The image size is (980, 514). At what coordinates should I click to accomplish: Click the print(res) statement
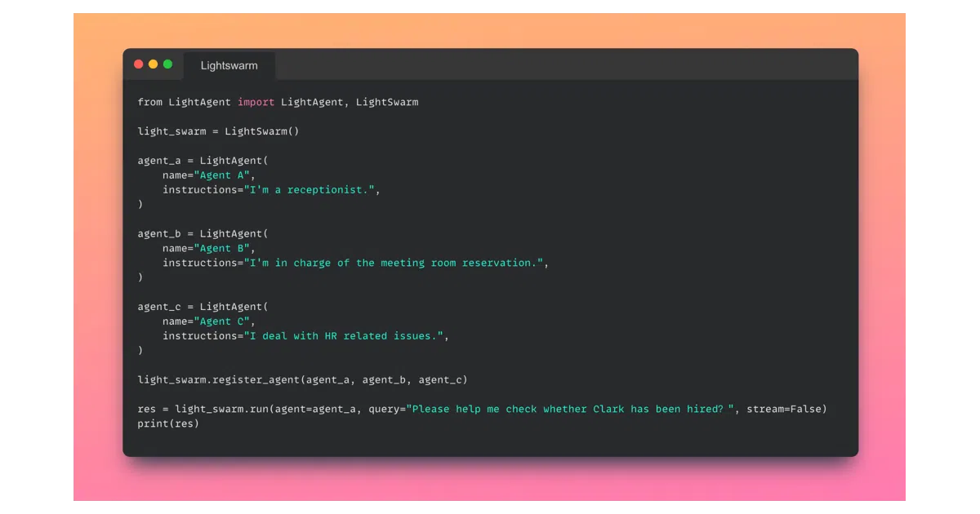coord(168,424)
